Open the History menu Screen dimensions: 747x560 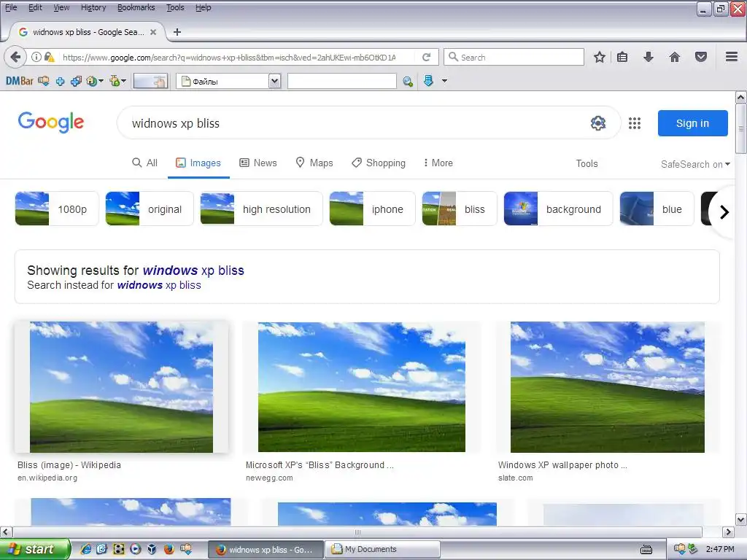pyautogui.click(x=93, y=7)
